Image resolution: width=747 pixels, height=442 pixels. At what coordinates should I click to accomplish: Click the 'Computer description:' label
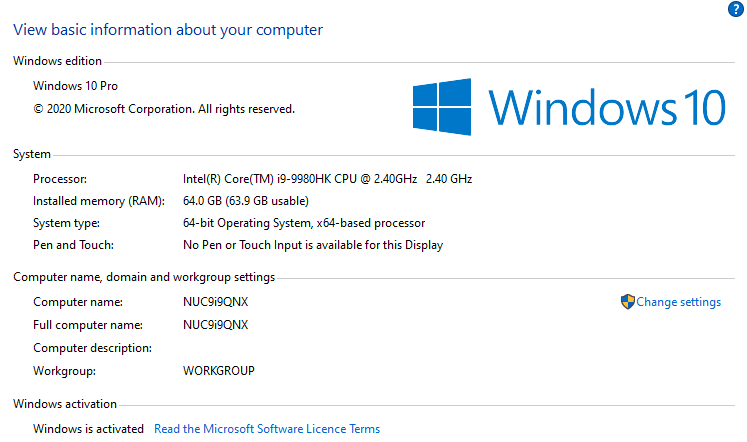92,348
